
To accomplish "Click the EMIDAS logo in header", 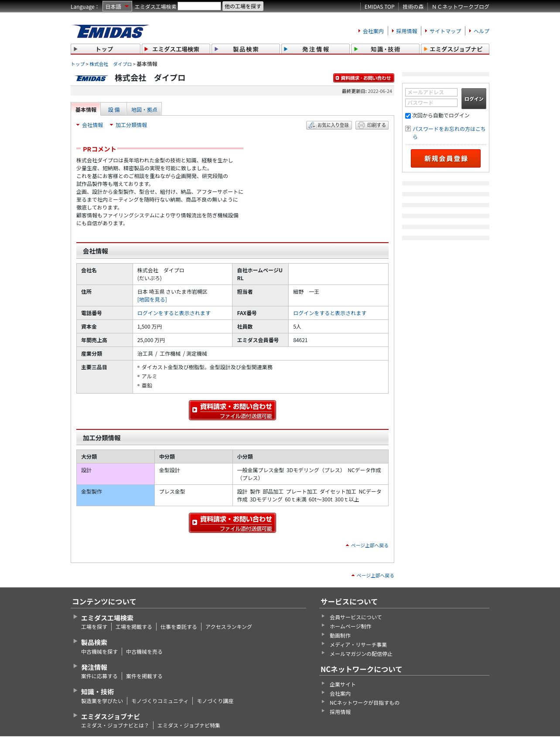I will [x=110, y=32].
